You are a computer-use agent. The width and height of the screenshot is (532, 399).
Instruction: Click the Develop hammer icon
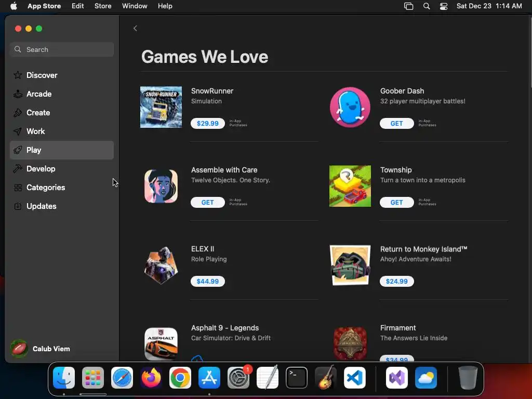[x=18, y=169]
